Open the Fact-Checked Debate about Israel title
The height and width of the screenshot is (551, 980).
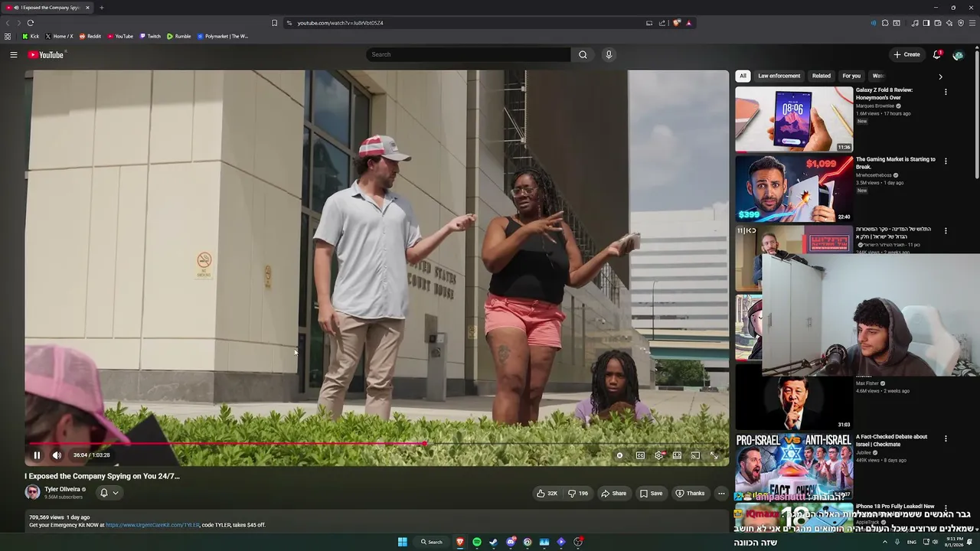891,440
